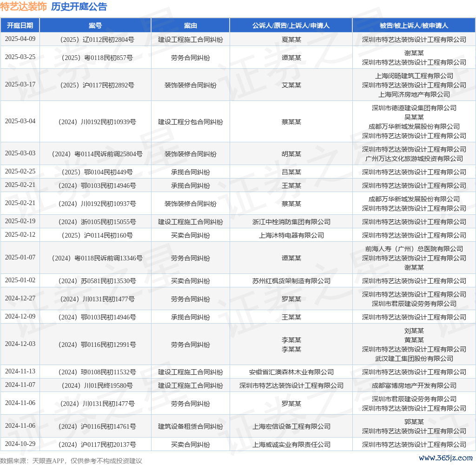476x465 pixels.
Task: Click the 建筑设备租赁合同纠纷 cause cell
Action: (190, 427)
